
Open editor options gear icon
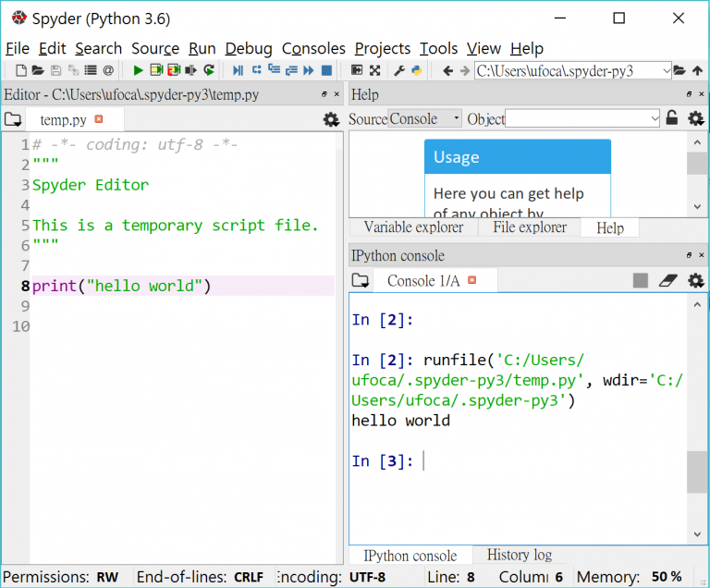click(331, 120)
